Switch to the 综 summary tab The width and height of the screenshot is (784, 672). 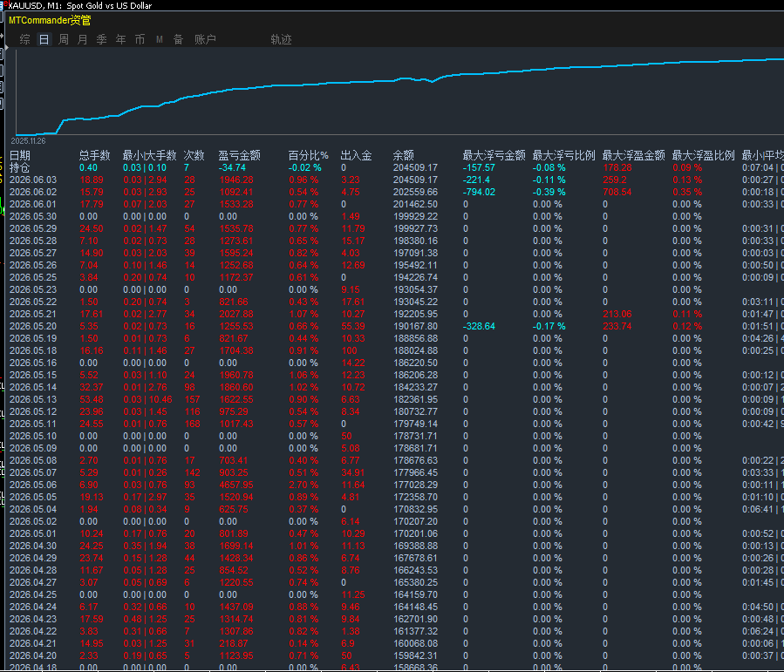click(x=24, y=39)
